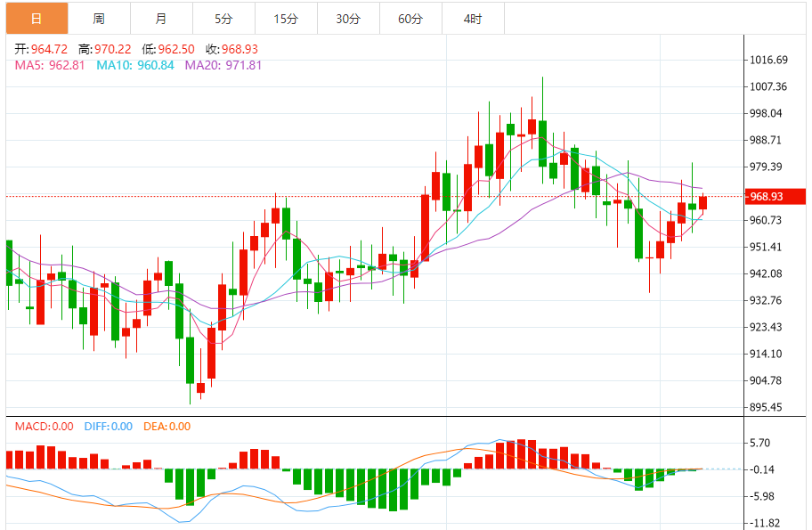Screen dimensions: 812x530
Task: Click the 914.10 price axis label
Action: click(766, 354)
